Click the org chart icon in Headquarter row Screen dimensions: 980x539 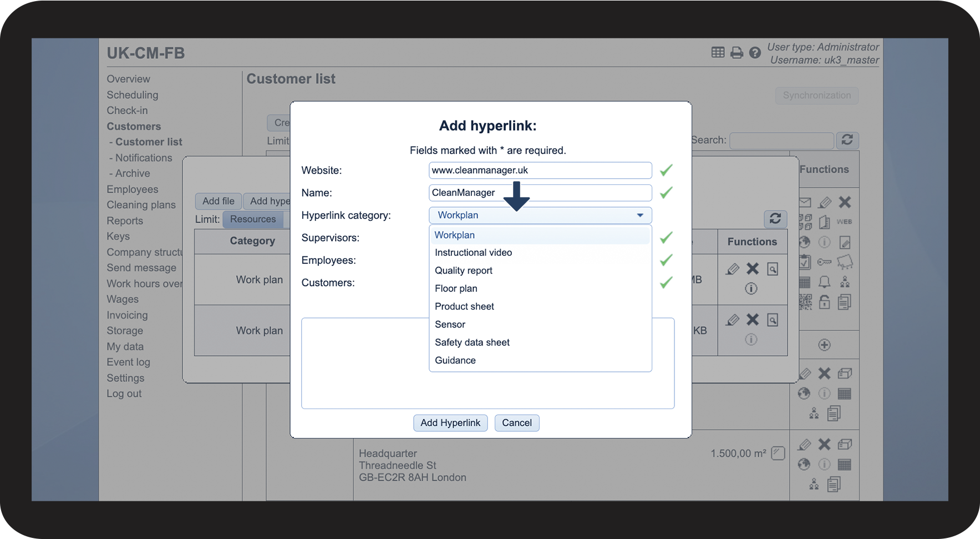(x=814, y=484)
